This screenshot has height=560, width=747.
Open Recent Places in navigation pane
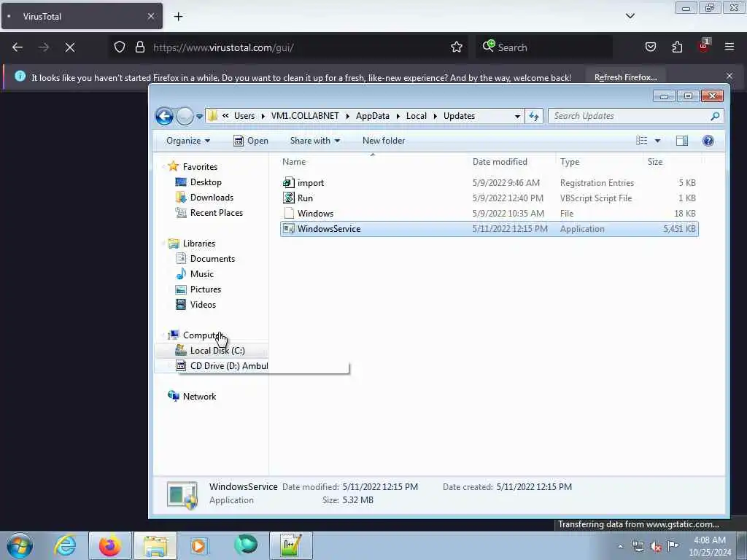(216, 212)
